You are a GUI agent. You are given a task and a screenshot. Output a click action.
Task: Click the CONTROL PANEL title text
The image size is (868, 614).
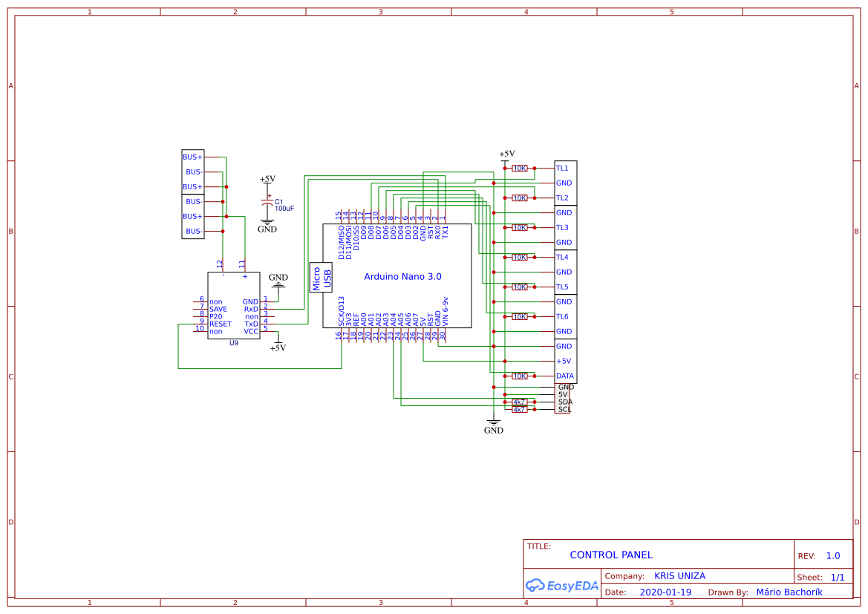click(x=611, y=555)
